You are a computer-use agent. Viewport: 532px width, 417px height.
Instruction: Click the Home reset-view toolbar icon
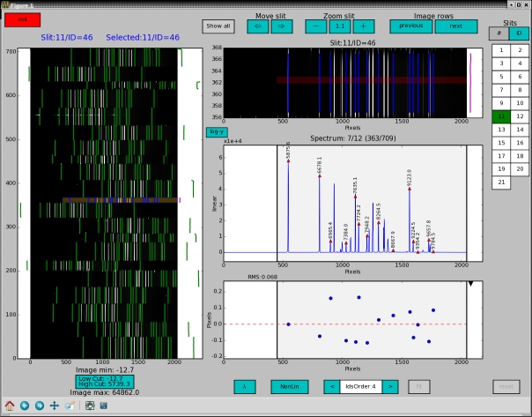(10, 406)
